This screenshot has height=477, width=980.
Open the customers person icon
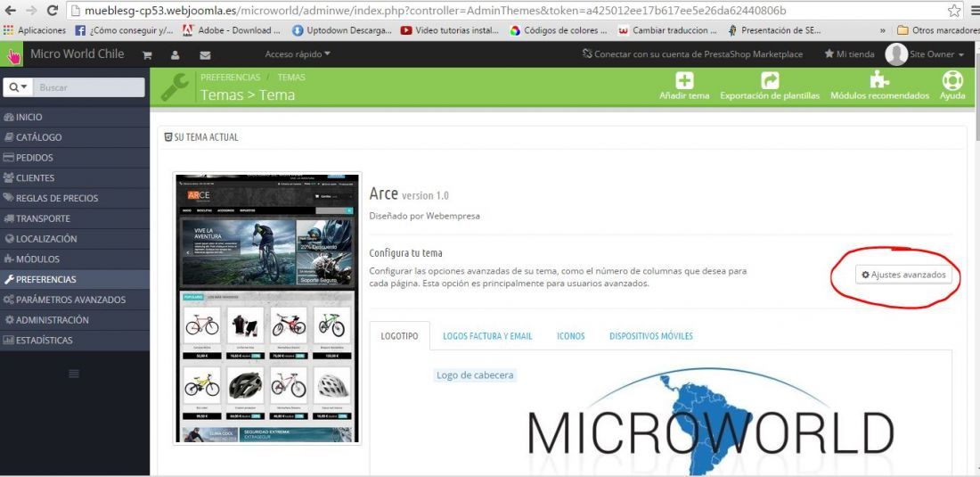click(x=176, y=55)
